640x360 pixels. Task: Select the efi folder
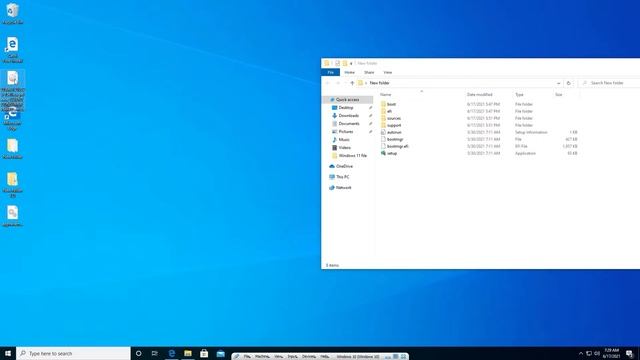click(389, 111)
